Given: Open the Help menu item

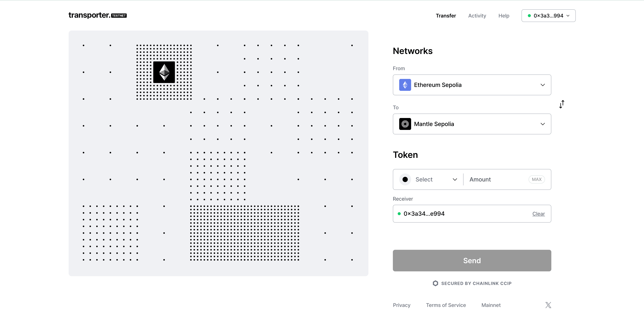Looking at the screenshot, I should pyautogui.click(x=504, y=16).
